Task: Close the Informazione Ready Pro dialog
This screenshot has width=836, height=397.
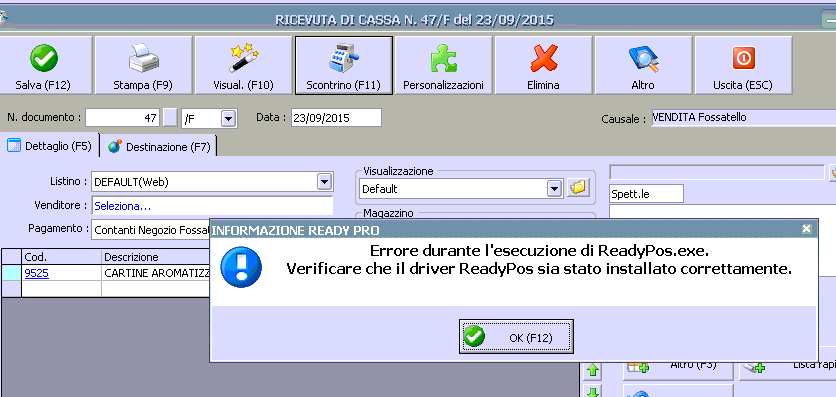Action: click(807, 229)
